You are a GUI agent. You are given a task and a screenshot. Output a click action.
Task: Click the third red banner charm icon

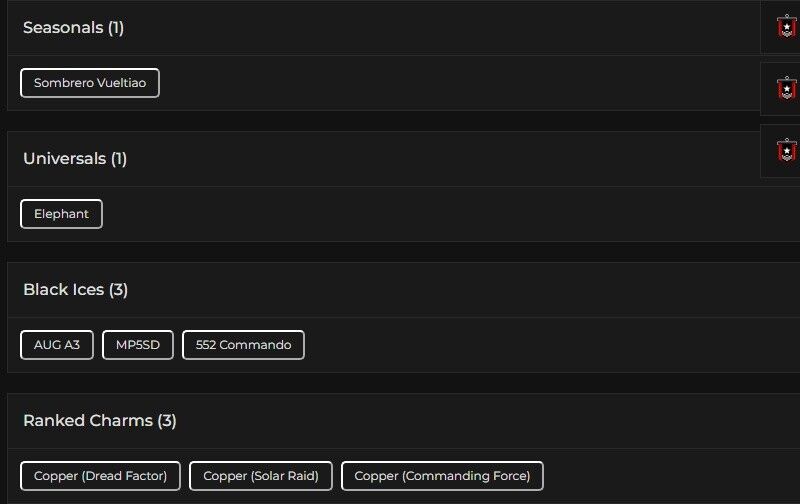pyautogui.click(x=787, y=150)
